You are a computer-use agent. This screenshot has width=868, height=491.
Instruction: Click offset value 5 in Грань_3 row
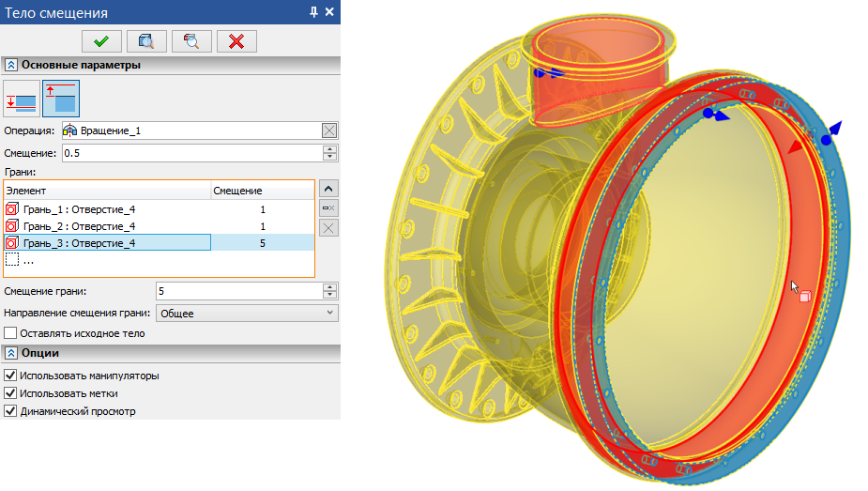point(263,242)
